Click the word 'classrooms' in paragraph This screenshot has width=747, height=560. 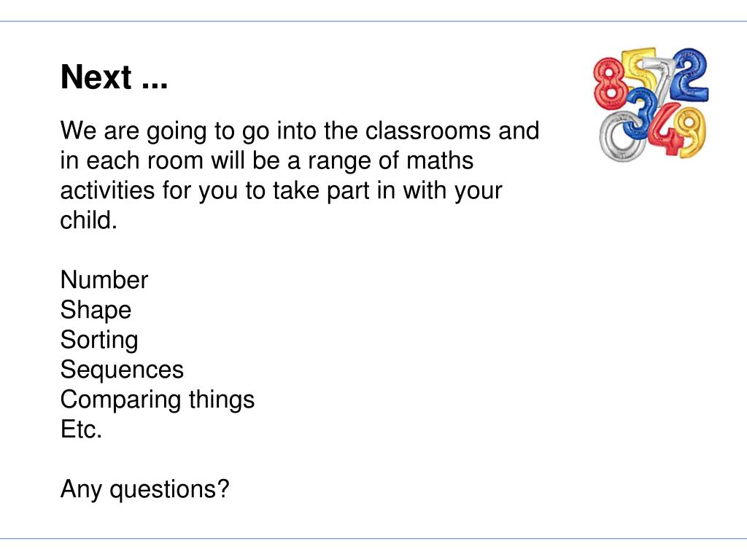click(427, 131)
